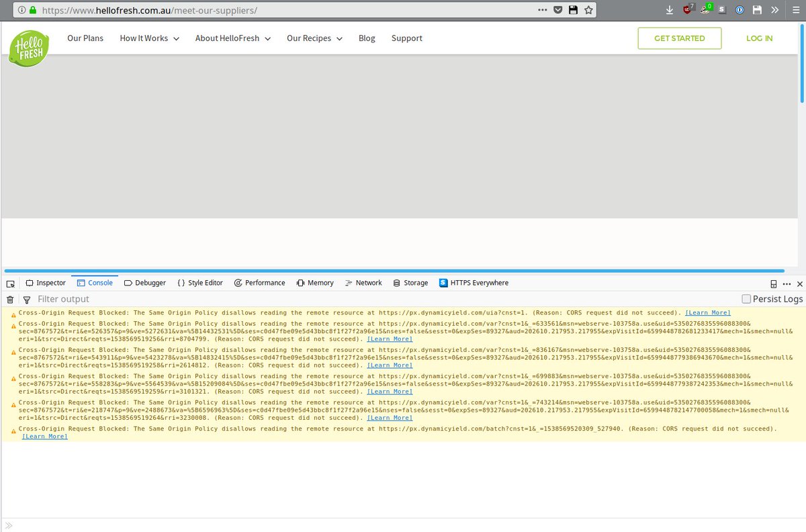This screenshot has height=532, width=806.
Task: Expand the How It Works dropdown
Action: point(149,38)
